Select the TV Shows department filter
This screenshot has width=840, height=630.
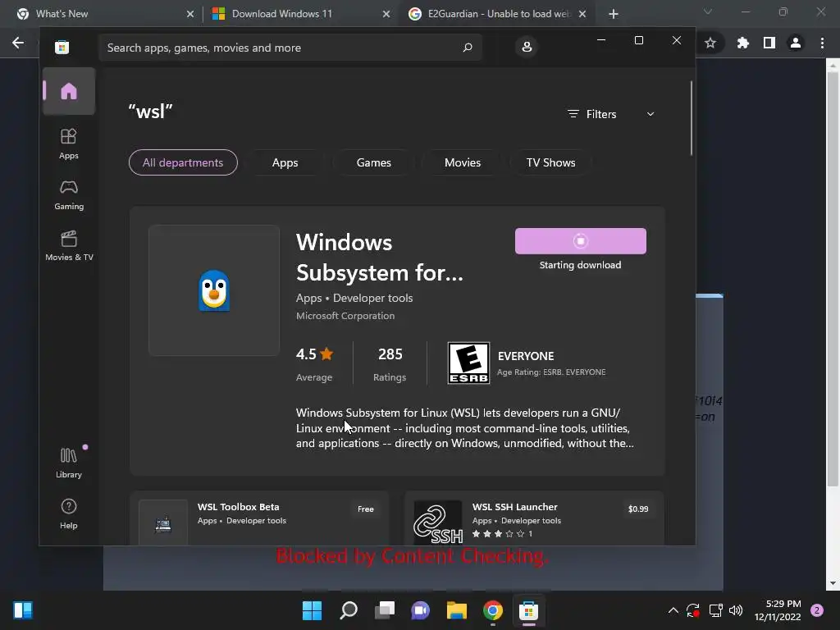click(x=550, y=162)
